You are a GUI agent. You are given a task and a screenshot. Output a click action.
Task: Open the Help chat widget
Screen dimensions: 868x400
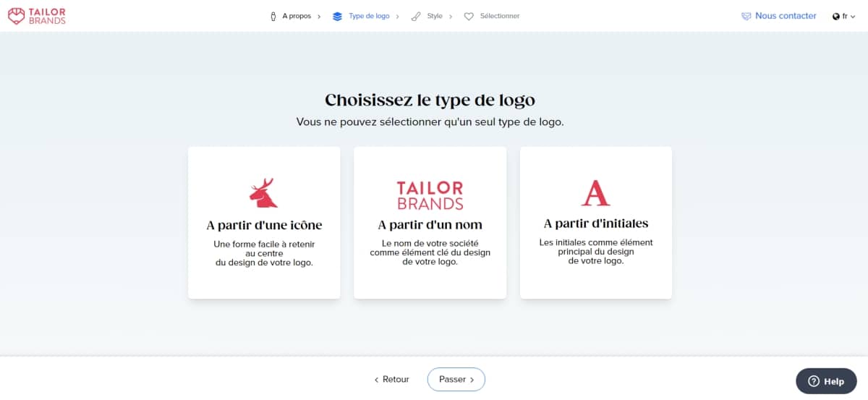825,381
